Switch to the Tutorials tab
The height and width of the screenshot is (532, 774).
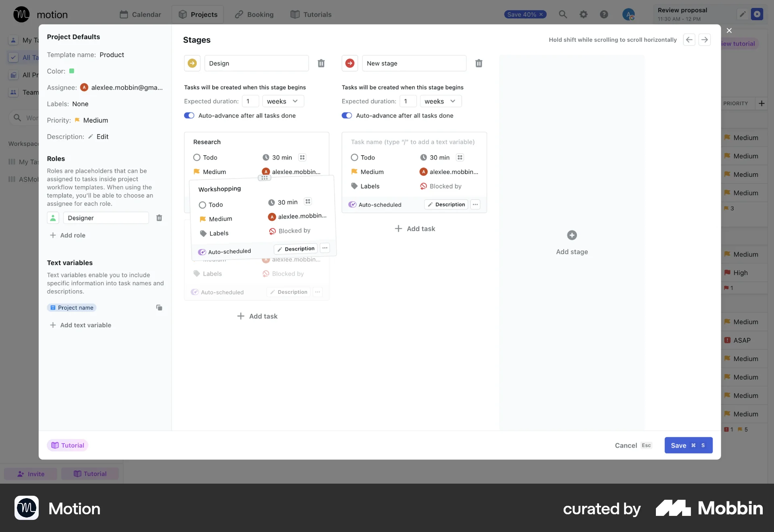pyautogui.click(x=311, y=14)
